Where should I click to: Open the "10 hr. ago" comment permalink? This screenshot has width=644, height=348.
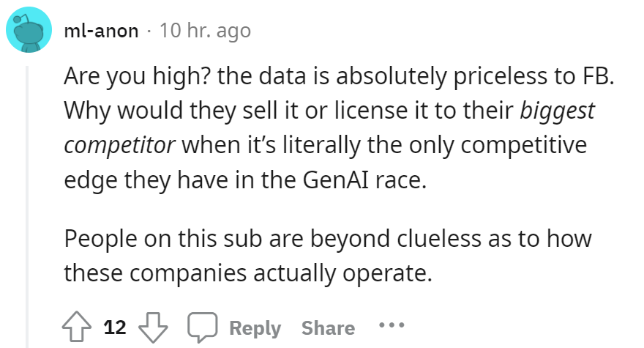(205, 31)
